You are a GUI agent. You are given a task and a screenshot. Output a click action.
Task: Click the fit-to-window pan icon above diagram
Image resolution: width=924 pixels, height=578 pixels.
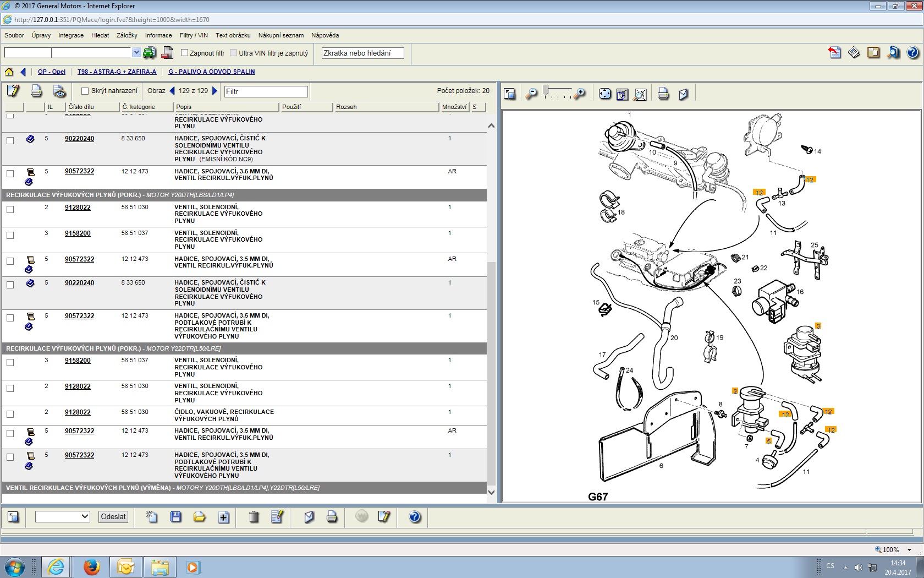point(604,94)
